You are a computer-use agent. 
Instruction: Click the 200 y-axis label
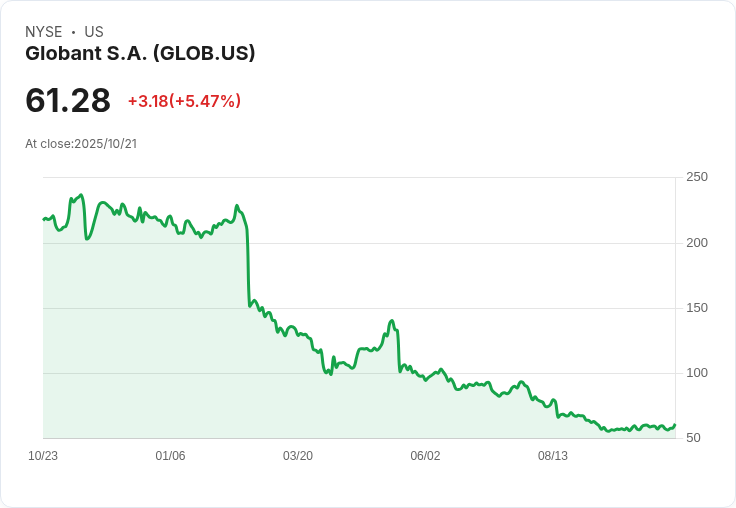click(x=697, y=243)
